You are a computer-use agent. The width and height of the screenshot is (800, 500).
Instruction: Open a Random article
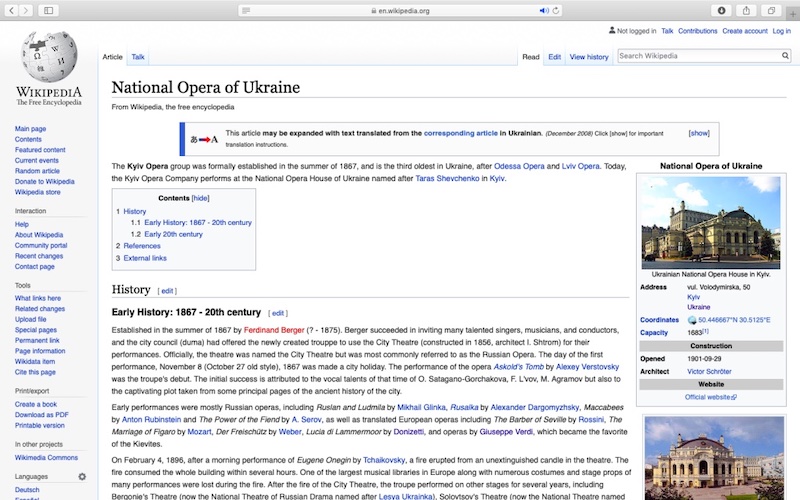37,171
